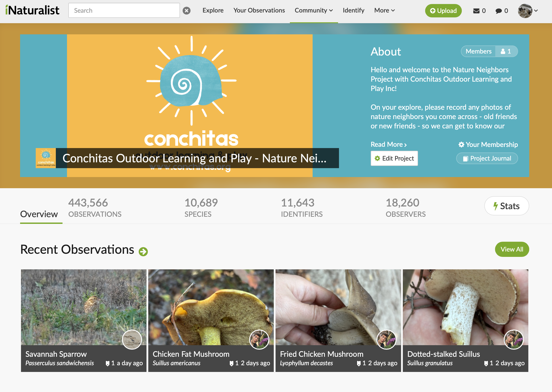Switch to the Species tab
This screenshot has height=392, width=552.
[x=201, y=207]
